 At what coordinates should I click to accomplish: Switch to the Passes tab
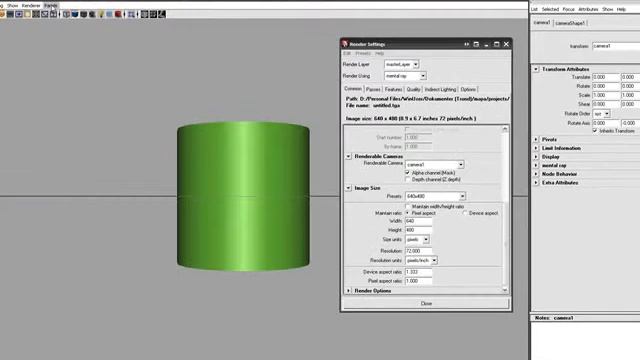tap(373, 89)
